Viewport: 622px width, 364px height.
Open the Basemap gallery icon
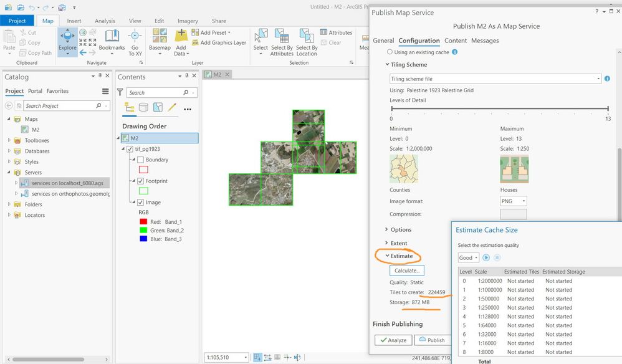[160, 36]
